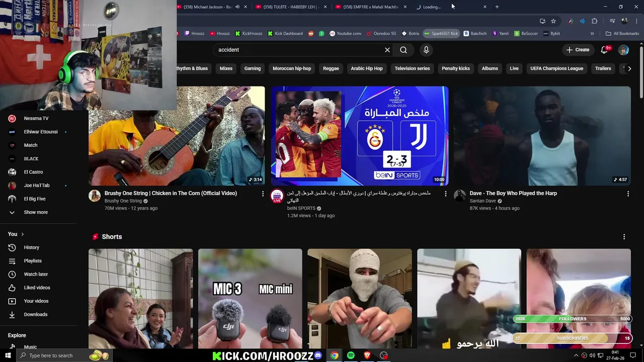644x362 pixels.
Task: Play the Chicken in the Corn video thumbnail
Action: pyautogui.click(x=177, y=136)
